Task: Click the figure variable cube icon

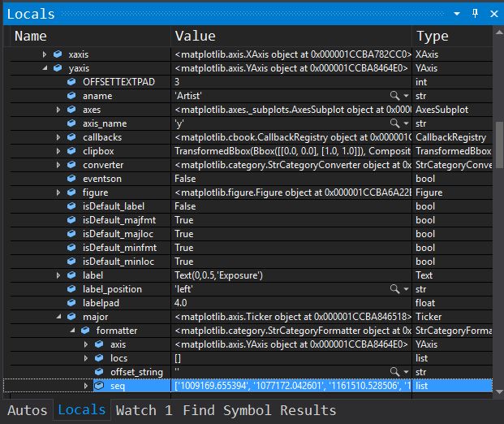Action: click(71, 193)
